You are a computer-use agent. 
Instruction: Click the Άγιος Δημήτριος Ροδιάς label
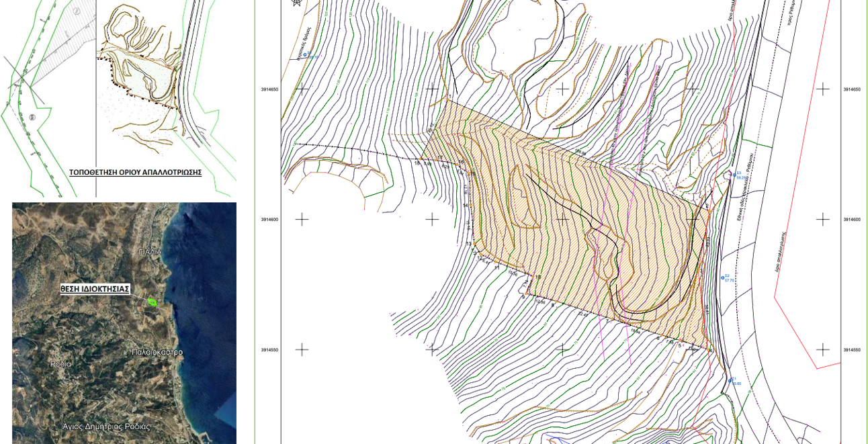pyautogui.click(x=106, y=427)
